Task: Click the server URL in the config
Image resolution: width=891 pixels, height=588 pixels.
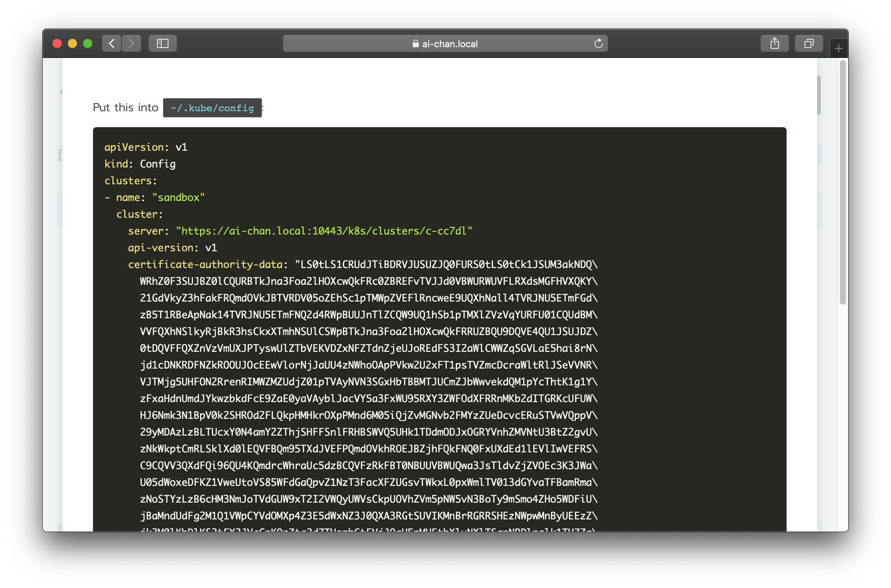Action: tap(324, 231)
